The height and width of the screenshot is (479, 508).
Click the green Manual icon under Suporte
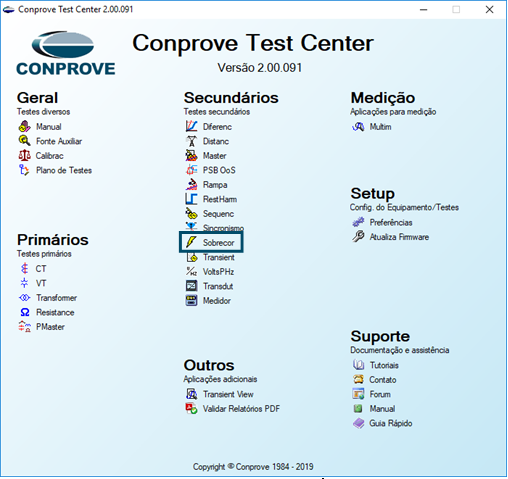(x=358, y=409)
